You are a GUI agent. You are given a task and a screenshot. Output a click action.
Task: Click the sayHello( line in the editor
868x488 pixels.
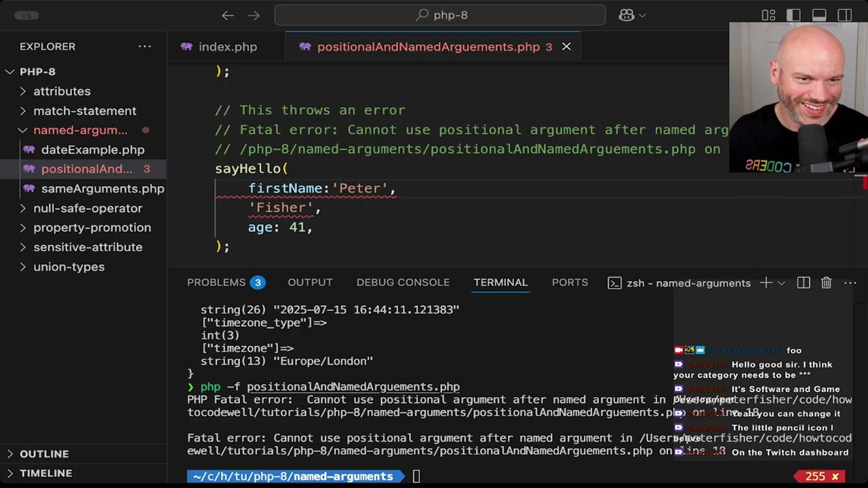pos(252,169)
